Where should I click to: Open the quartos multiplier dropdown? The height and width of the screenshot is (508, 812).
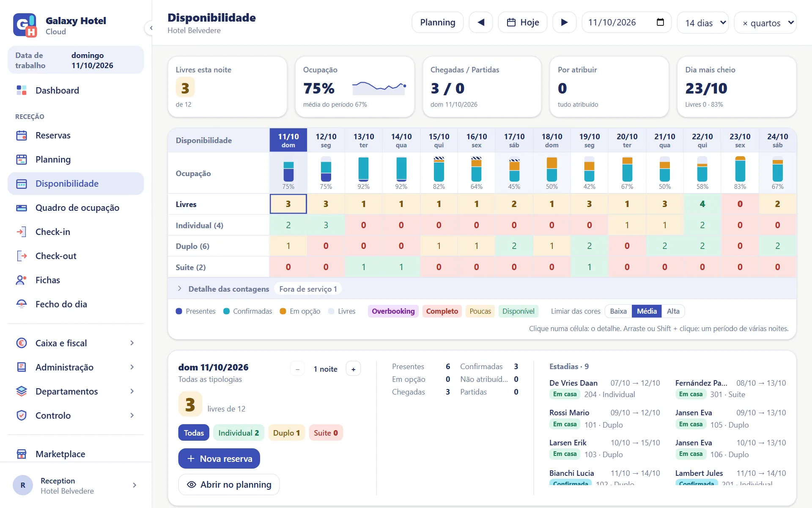(x=765, y=22)
